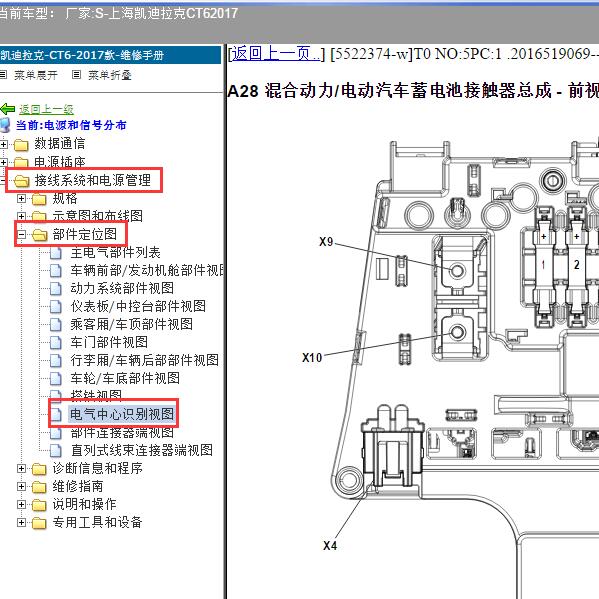Image resolution: width=599 pixels, height=599 pixels.
Task: Open 接线系统和电源管理 folder label
Action: [x=93, y=180]
